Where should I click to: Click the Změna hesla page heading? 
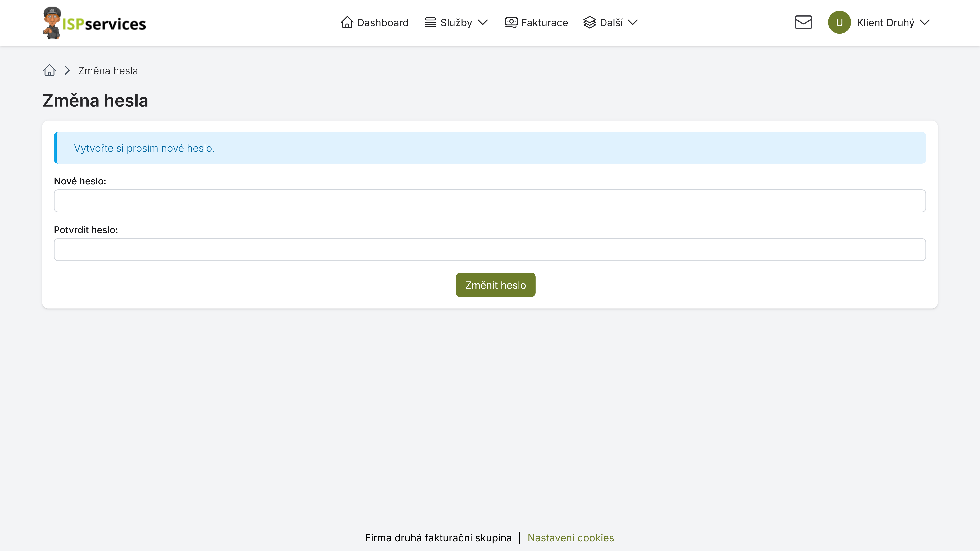(95, 101)
